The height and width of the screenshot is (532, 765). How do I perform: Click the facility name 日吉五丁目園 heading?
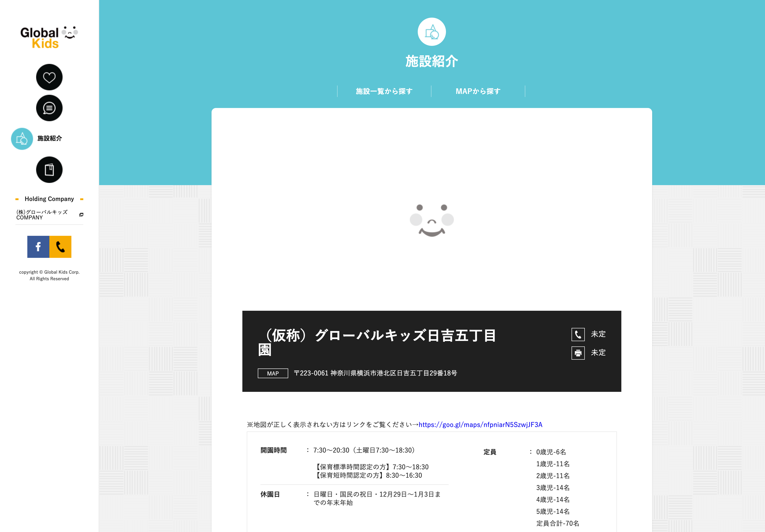[377, 342]
